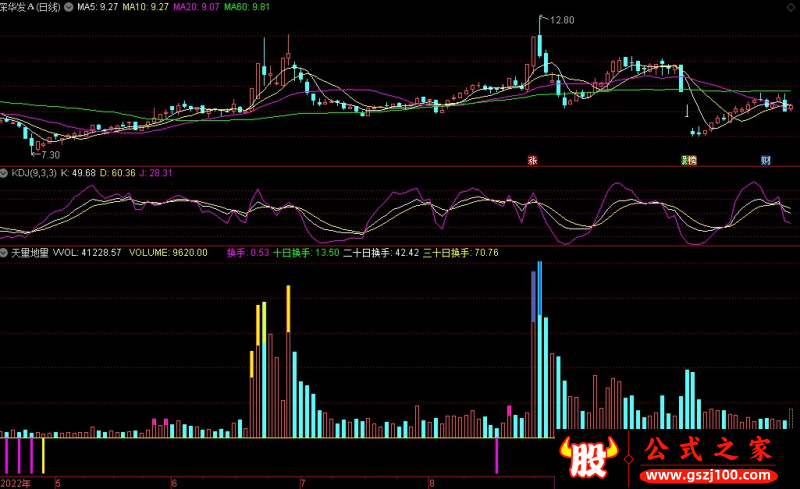Image resolution: width=800 pixels, height=489 pixels.
Task: Click month 8 on the time axis
Action: coord(432,483)
